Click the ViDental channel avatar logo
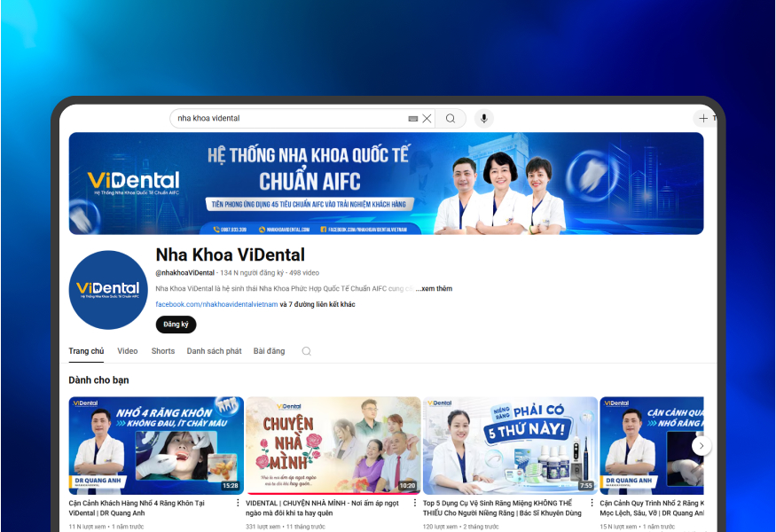Image resolution: width=776 pixels, height=532 pixels. click(108, 290)
